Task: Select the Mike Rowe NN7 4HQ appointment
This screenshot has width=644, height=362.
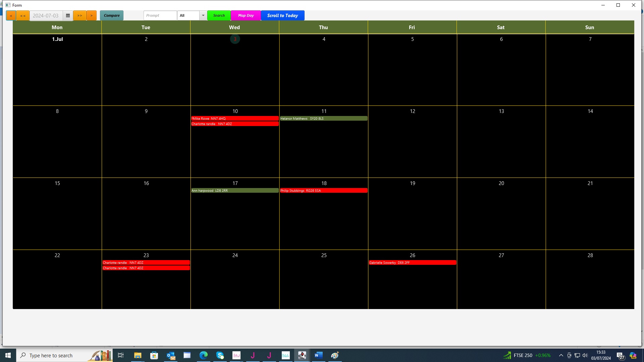Action: tap(234, 118)
